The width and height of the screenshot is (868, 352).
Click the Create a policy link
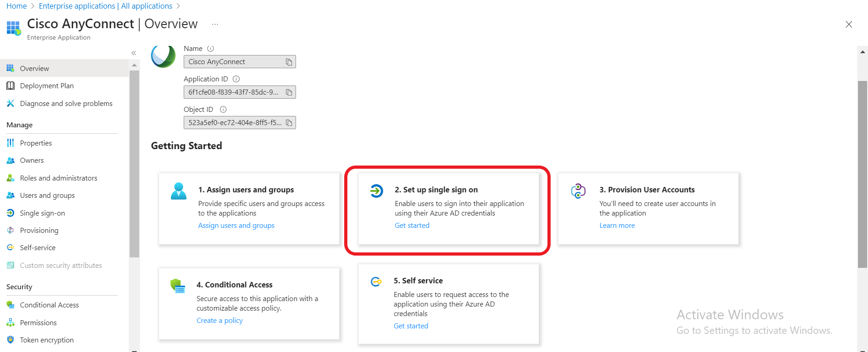[x=220, y=321]
